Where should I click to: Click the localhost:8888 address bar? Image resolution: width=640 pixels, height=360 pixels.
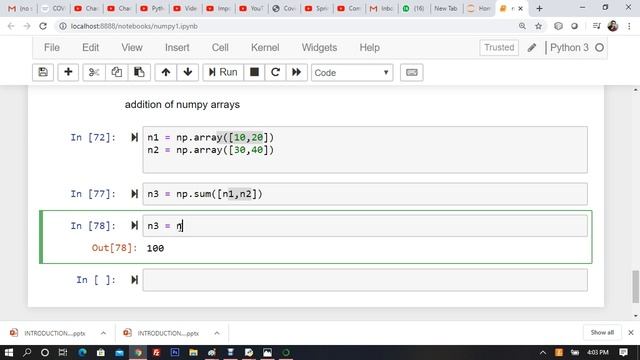click(286, 26)
